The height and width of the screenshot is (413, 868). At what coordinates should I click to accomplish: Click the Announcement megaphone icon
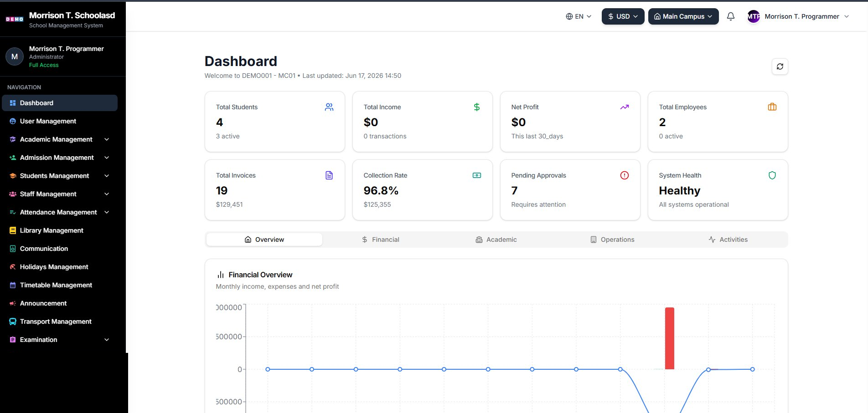(x=13, y=303)
